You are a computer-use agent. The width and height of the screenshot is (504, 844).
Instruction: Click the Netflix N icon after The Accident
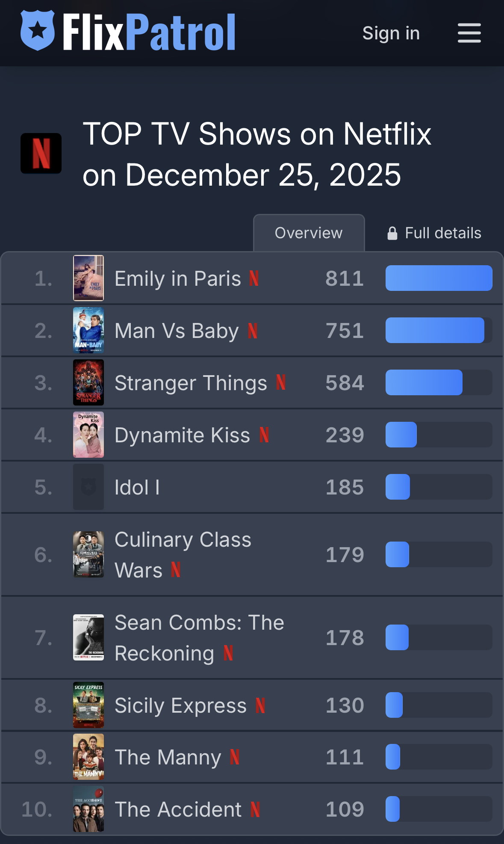click(x=255, y=809)
